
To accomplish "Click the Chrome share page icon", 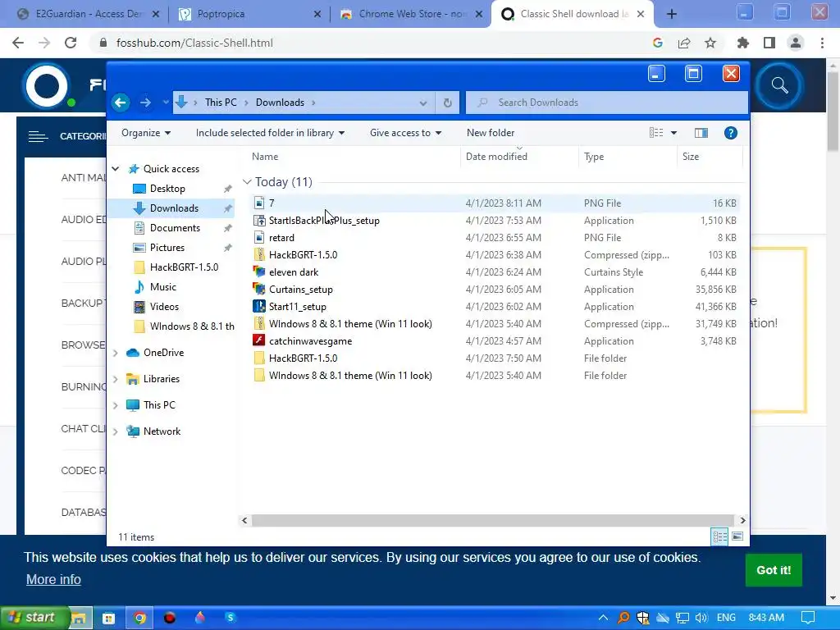I will click(x=684, y=43).
